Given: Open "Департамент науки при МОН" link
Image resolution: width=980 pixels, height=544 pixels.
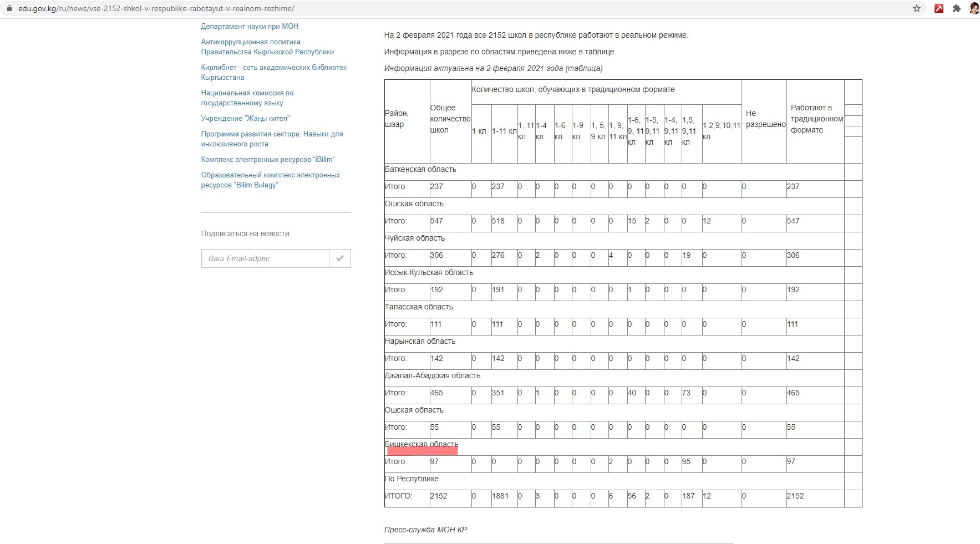Looking at the screenshot, I should click(x=250, y=27).
